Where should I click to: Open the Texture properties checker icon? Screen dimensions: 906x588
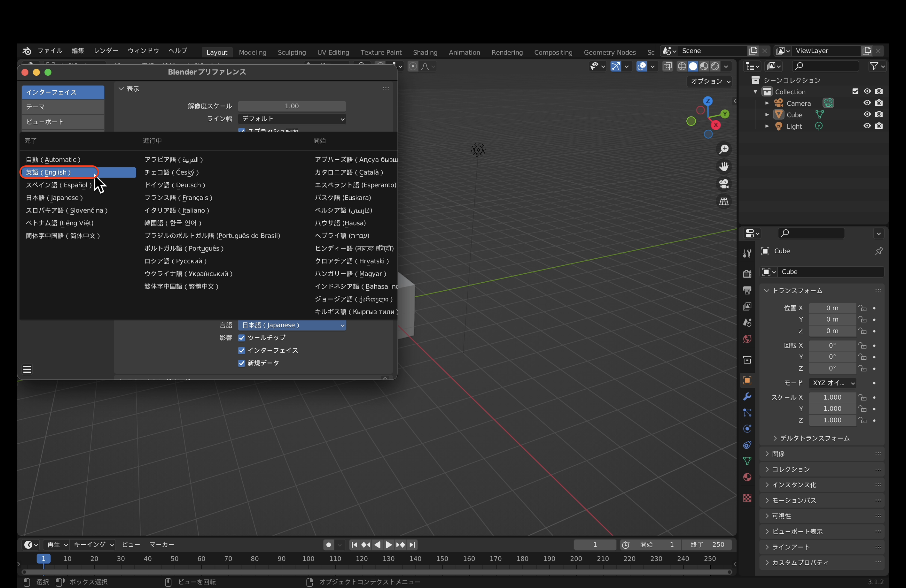(747, 498)
